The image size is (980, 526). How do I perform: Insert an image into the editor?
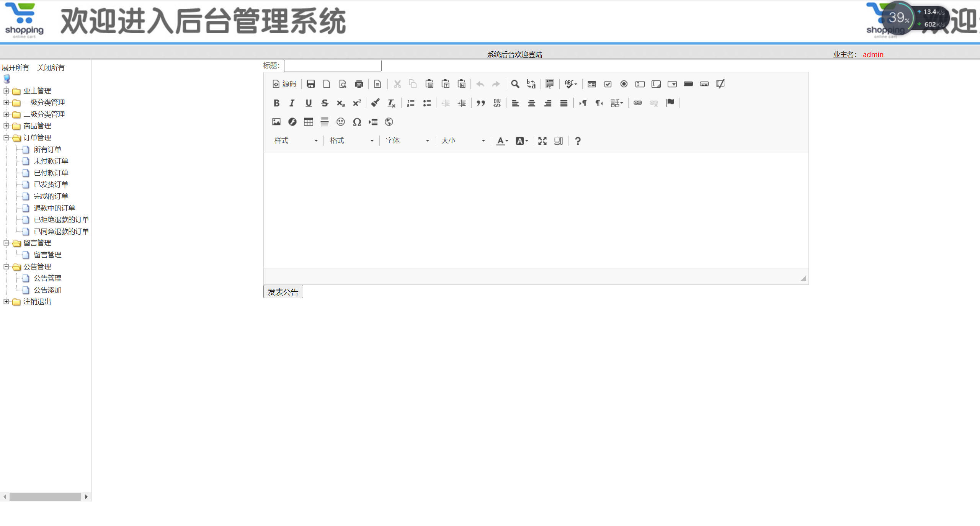pyautogui.click(x=276, y=122)
